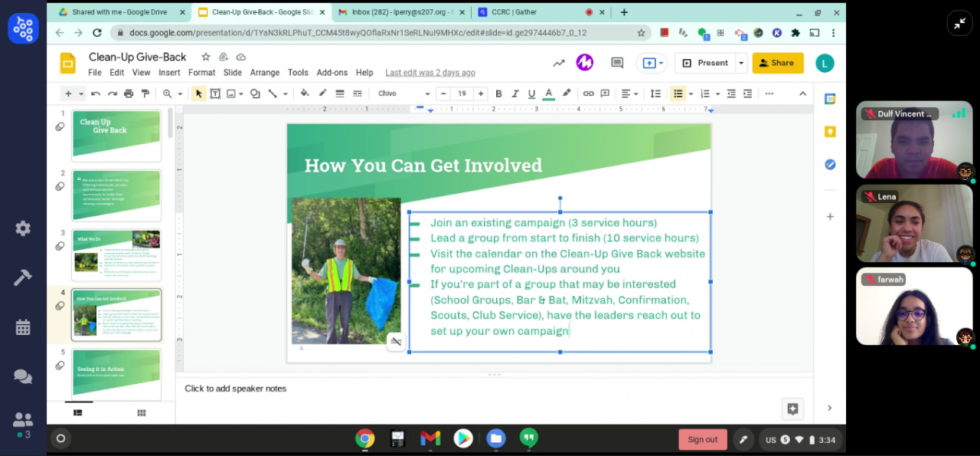
Task: Toggle the bulleted list button
Action: (678, 93)
